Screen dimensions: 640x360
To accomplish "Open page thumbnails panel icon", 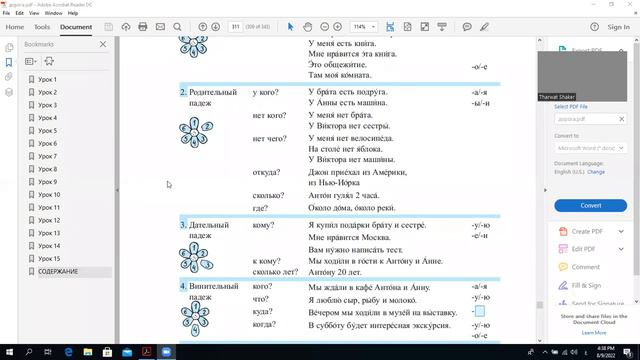I will pyautogui.click(x=9, y=47).
